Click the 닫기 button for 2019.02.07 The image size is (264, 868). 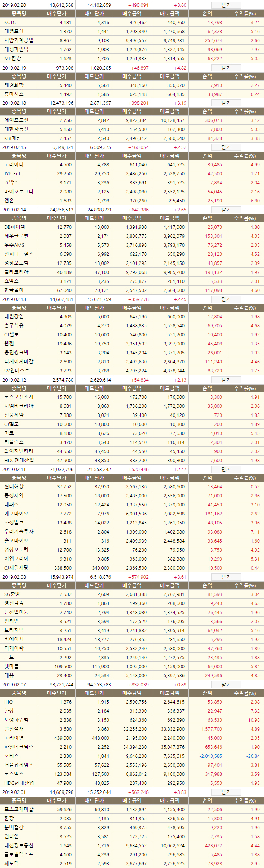226,685
